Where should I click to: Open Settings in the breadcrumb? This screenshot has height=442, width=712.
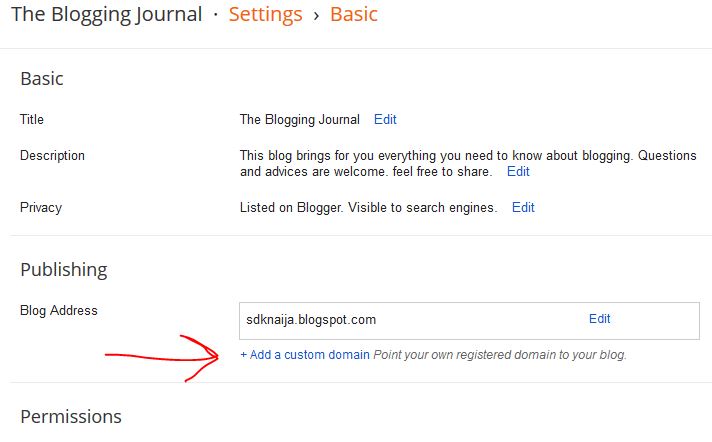point(265,15)
